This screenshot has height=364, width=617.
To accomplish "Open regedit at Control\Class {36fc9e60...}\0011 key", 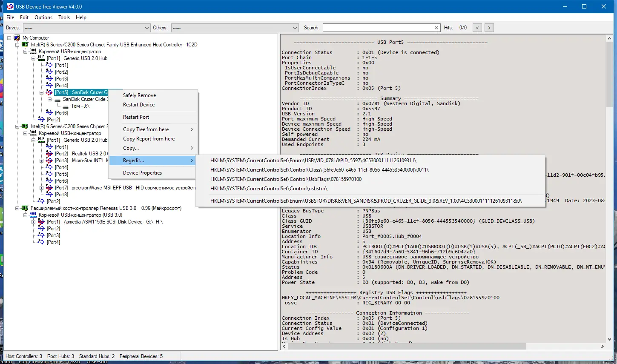I will pos(370,170).
